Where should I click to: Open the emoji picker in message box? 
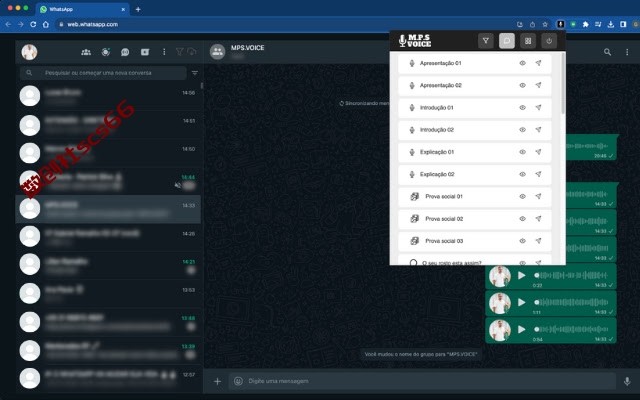click(238, 381)
